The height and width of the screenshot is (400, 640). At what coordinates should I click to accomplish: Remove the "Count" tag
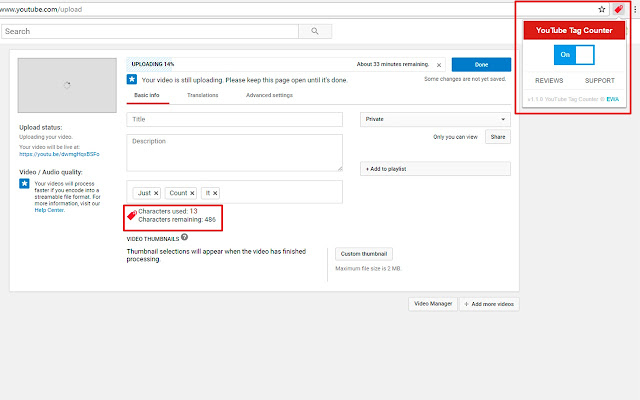[192, 193]
